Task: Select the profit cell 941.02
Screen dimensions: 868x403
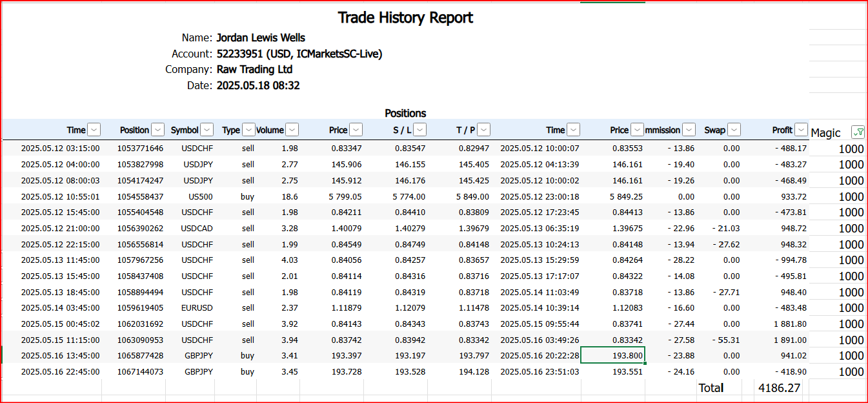Action: (x=793, y=356)
